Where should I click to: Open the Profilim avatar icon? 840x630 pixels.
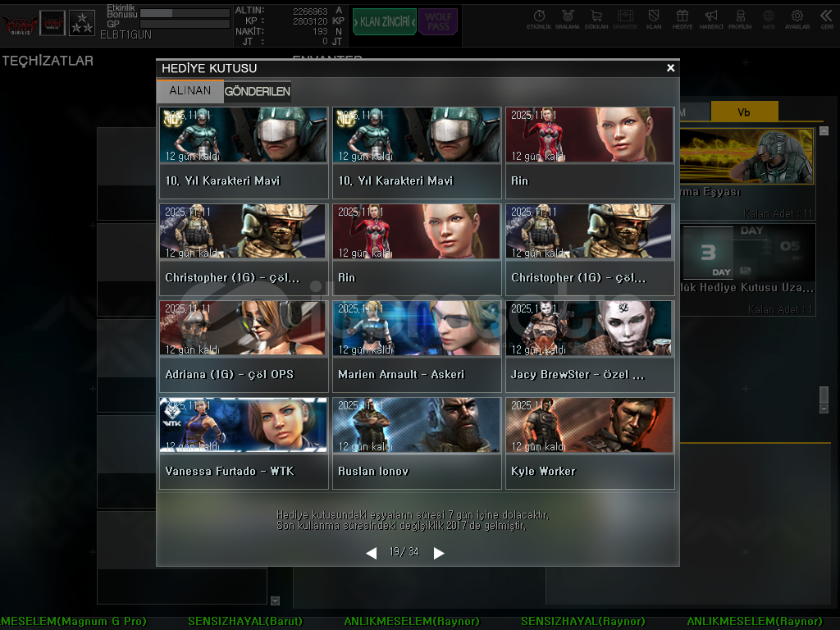click(x=740, y=20)
